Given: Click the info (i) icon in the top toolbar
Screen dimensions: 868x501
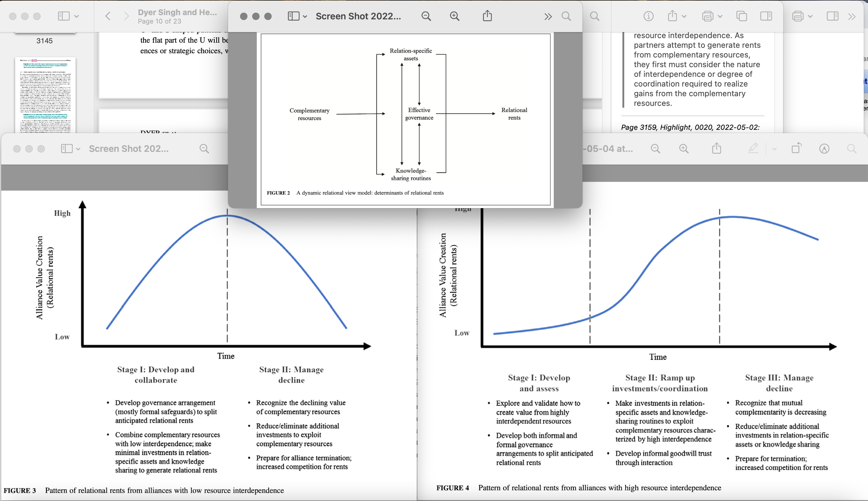Looking at the screenshot, I should [648, 16].
